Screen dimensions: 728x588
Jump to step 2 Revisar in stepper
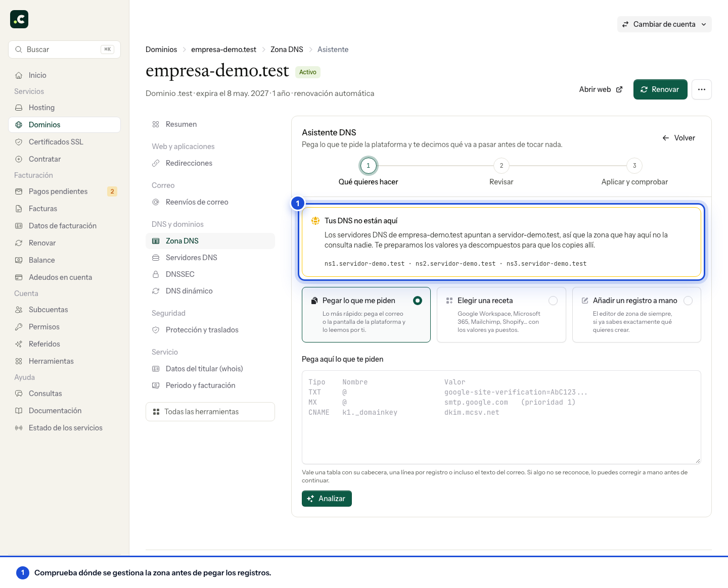pos(501,166)
